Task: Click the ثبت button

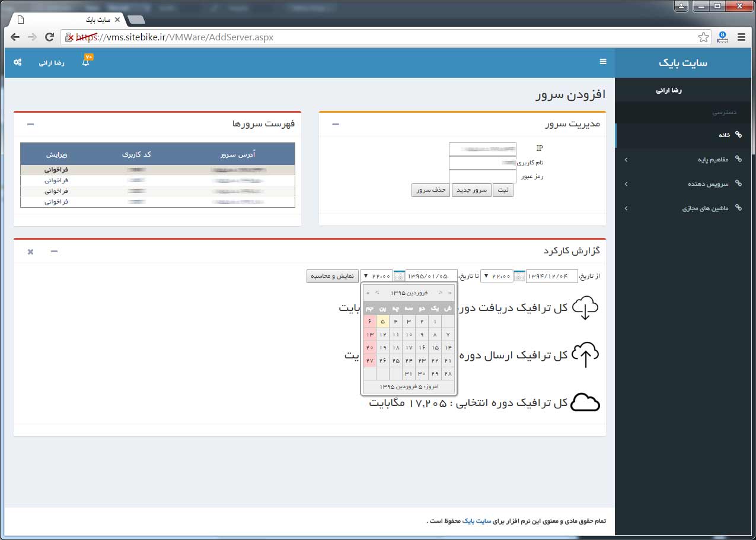Action: pos(503,190)
